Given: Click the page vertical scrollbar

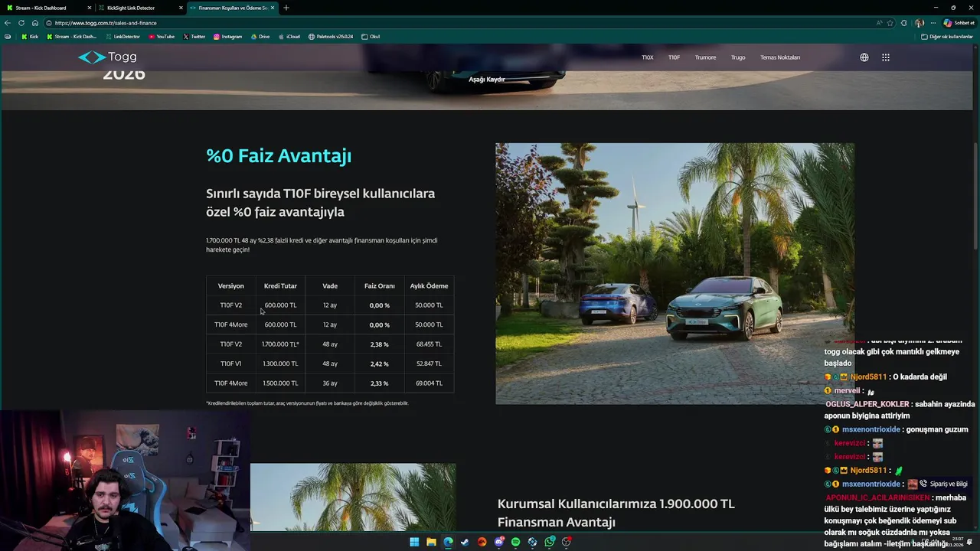Looking at the screenshot, I should tap(976, 195).
